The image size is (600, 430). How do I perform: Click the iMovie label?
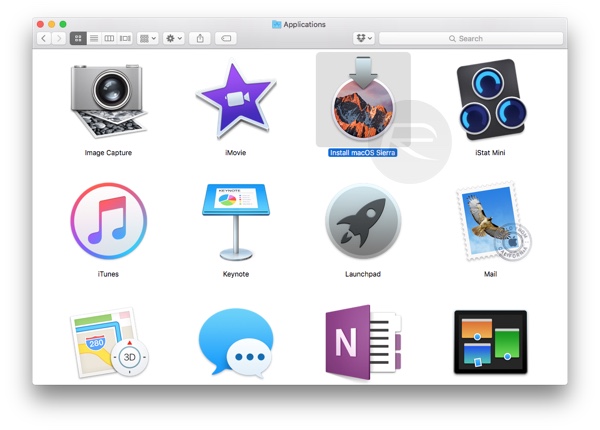(x=236, y=153)
